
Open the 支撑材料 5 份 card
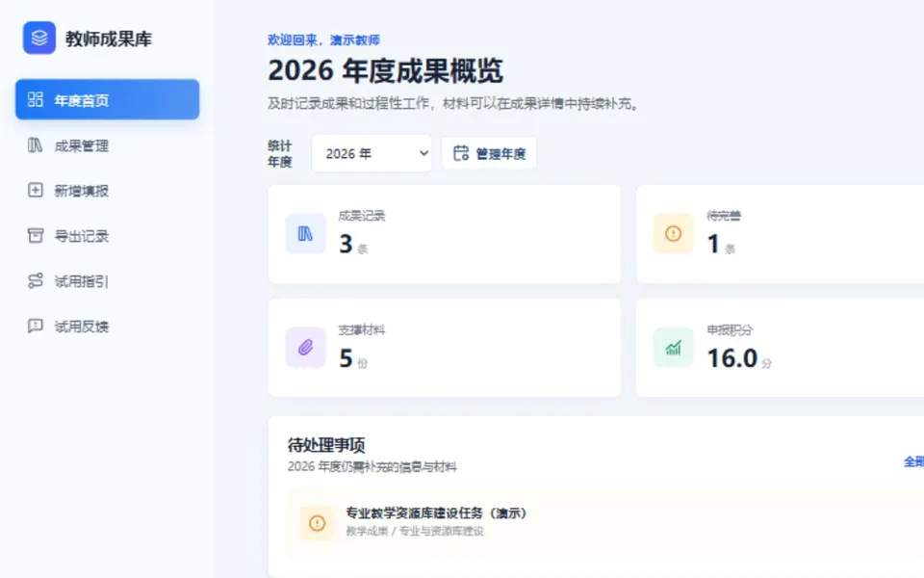click(x=445, y=348)
